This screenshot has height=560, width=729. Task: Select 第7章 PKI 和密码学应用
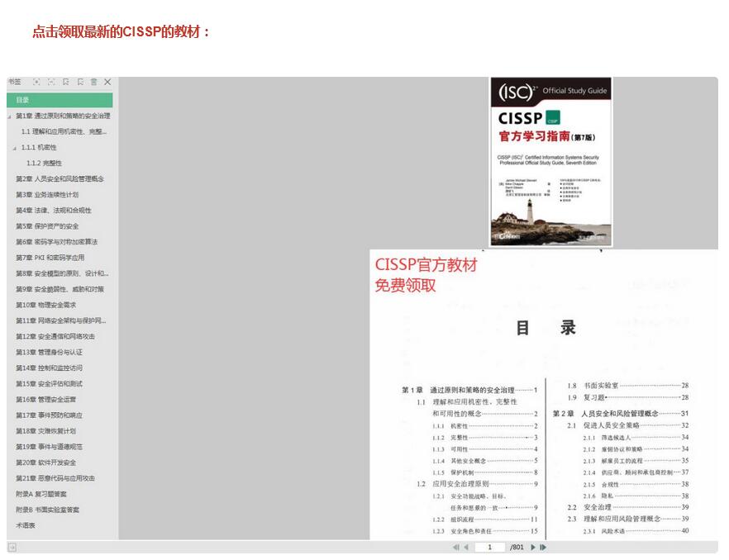tap(50, 258)
